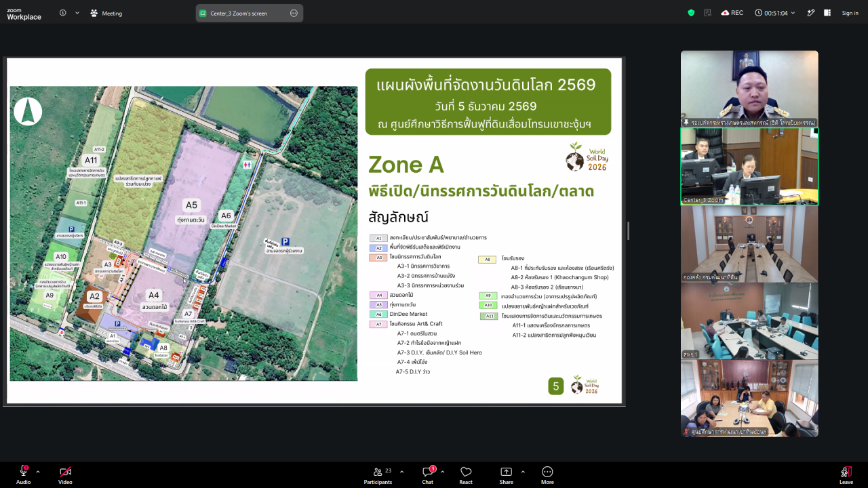The image size is (868, 488).
Task: Expand the dropdown next to info icon
Action: pyautogui.click(x=77, y=13)
